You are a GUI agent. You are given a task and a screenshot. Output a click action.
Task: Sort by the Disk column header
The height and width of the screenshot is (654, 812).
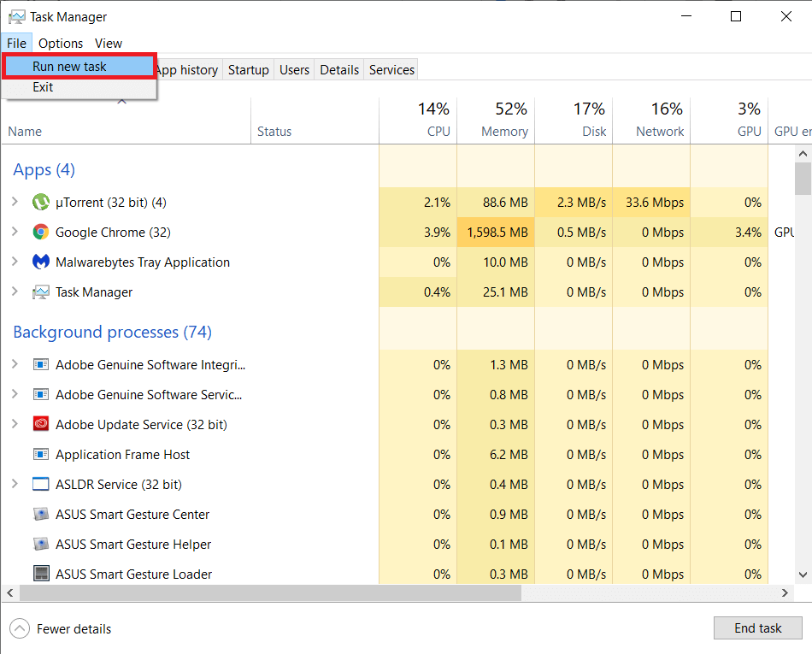pyautogui.click(x=574, y=121)
